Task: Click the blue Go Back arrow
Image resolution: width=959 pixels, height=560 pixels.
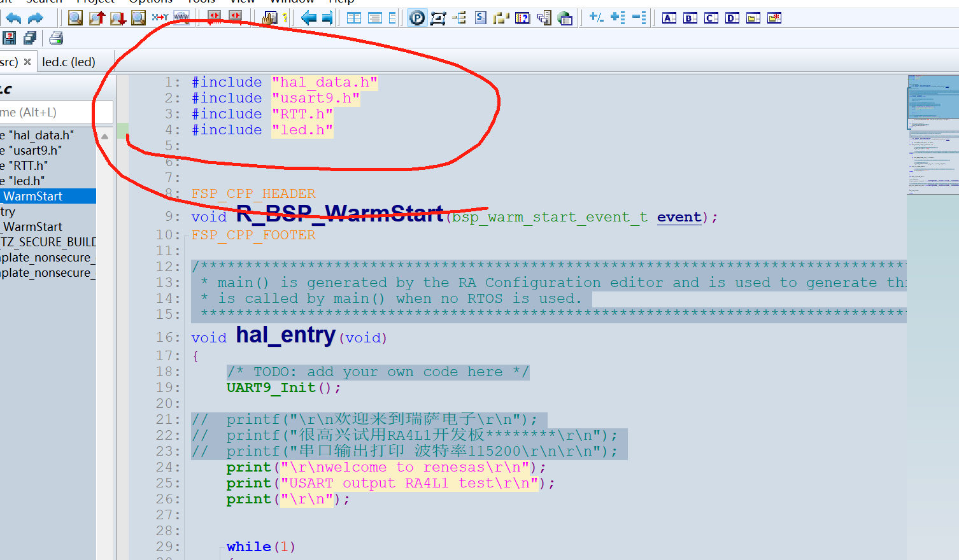Action: click(x=309, y=18)
